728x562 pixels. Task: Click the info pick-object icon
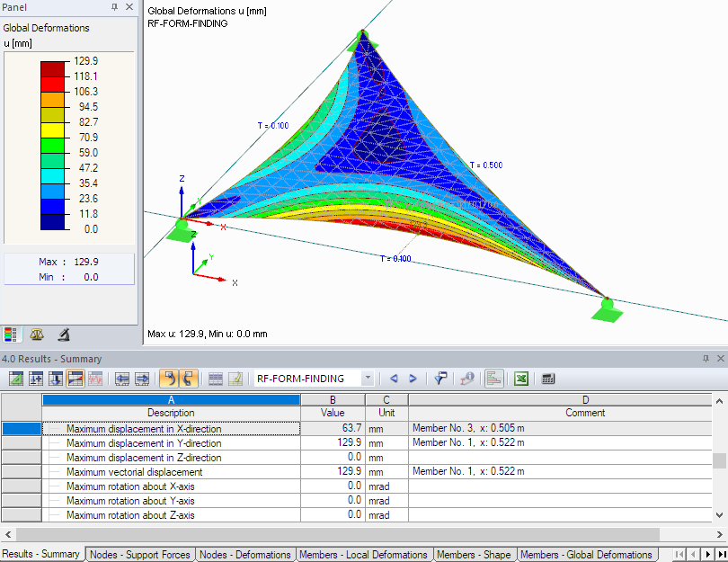(467, 379)
